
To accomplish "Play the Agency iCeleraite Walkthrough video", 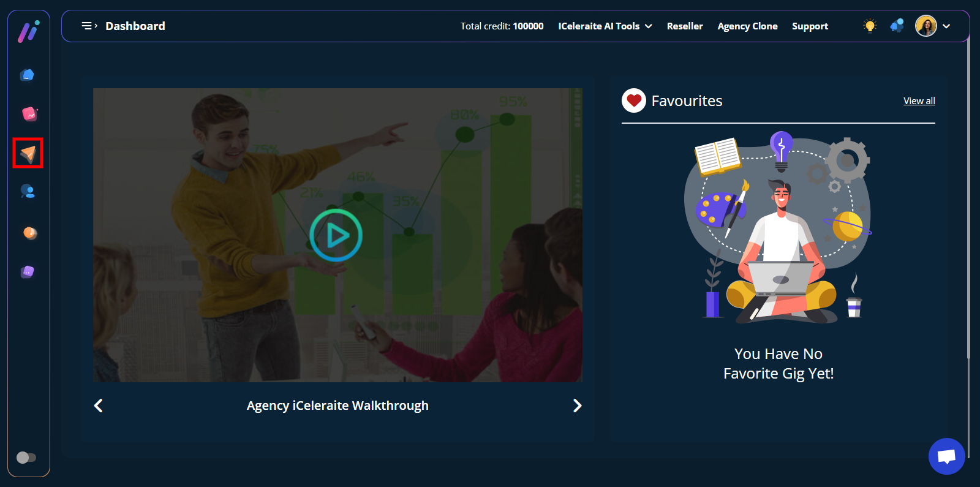I will (336, 235).
